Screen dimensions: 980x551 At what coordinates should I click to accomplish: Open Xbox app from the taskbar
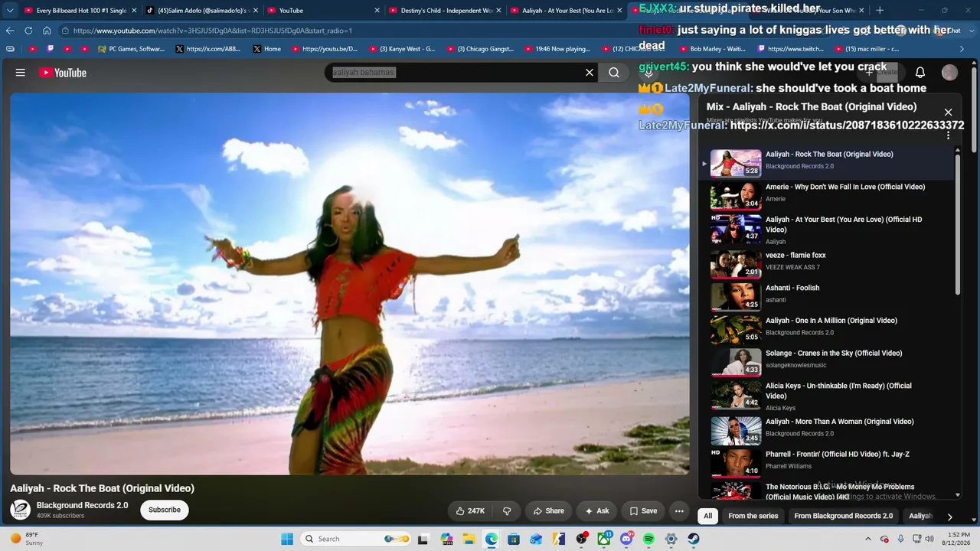pyautogui.click(x=604, y=539)
